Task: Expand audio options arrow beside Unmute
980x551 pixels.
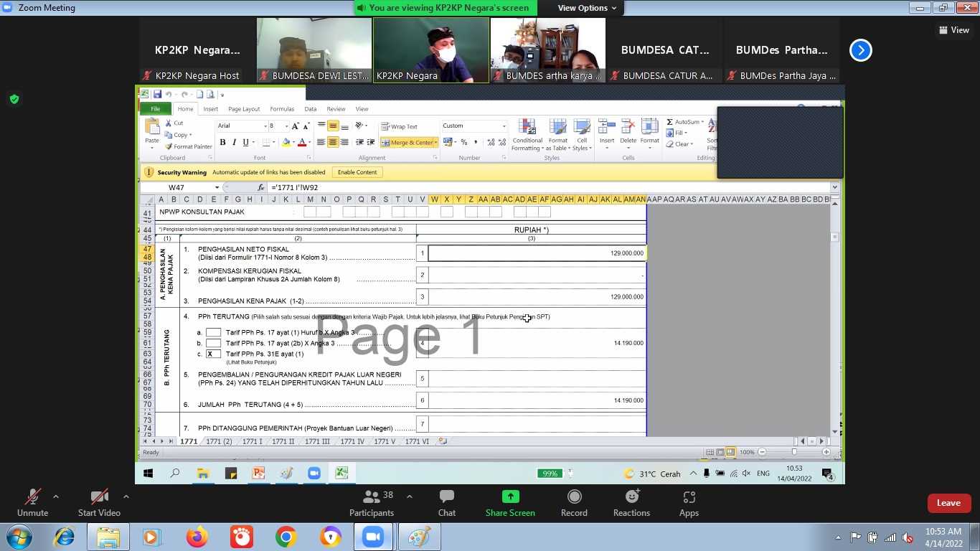Action: [x=56, y=496]
